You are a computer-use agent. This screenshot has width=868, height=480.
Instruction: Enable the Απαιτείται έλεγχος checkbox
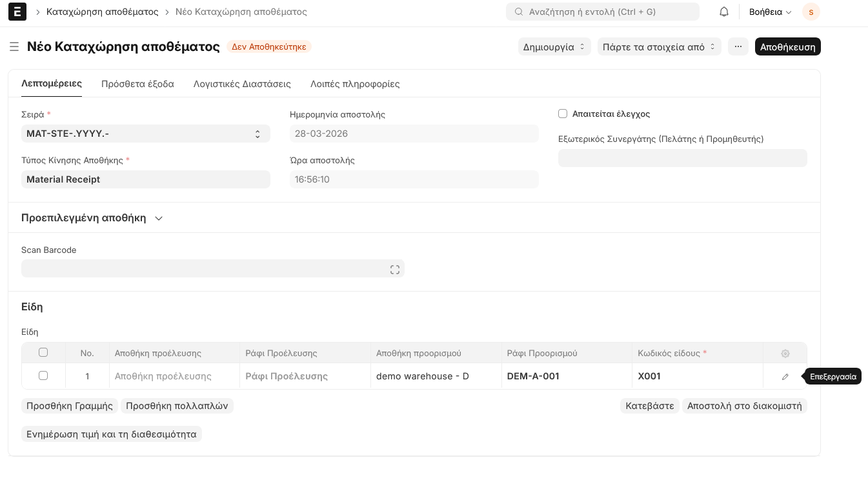(563, 114)
